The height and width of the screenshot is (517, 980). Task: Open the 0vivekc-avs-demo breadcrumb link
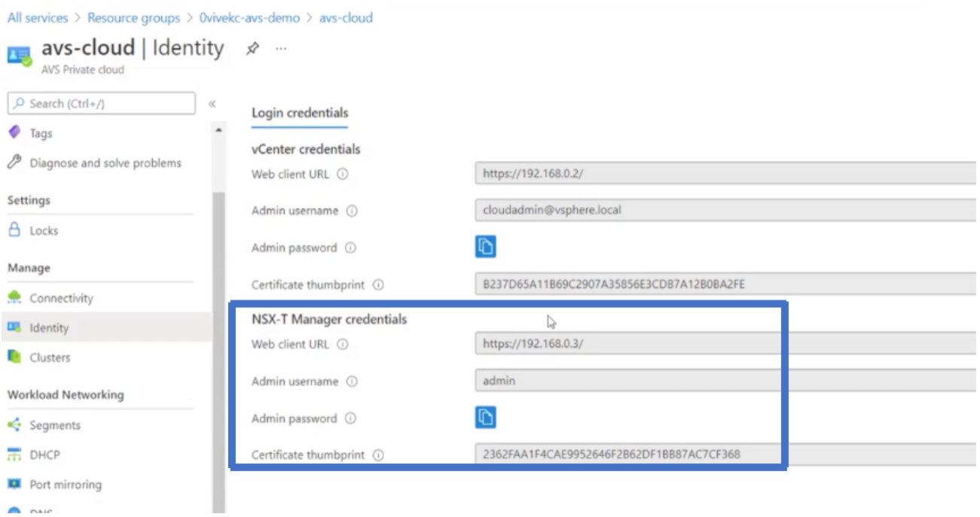tap(249, 17)
